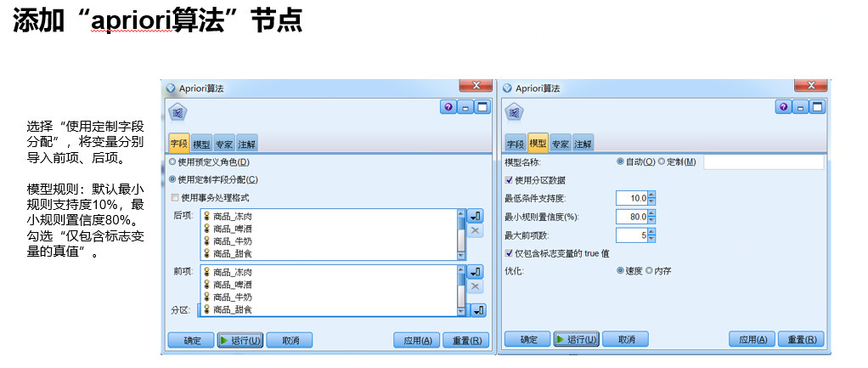Minimize the model dialog using its blue minimize icon
Viewport: 868px width, 368px height.
(x=800, y=107)
